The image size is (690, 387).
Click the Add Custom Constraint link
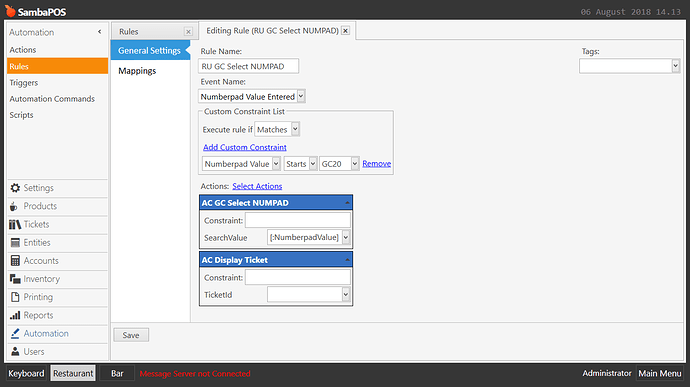[245, 147]
